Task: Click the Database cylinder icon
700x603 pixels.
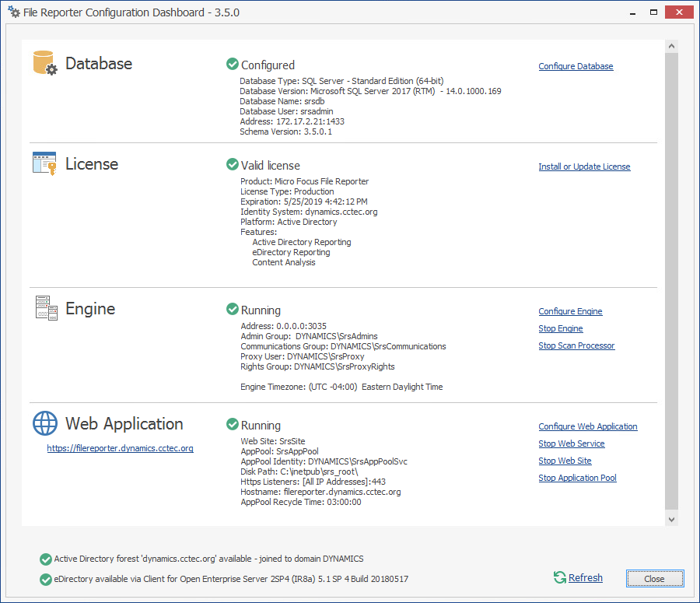Action: pos(45,63)
